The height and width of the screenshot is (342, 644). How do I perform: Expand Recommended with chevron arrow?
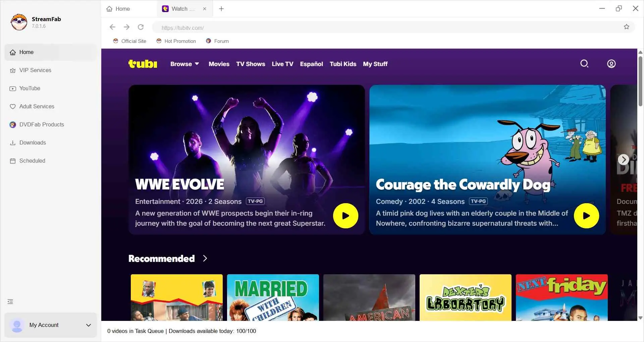click(205, 259)
